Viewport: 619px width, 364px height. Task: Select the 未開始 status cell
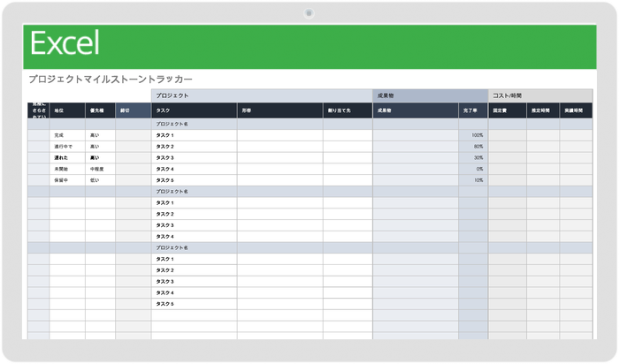[x=67, y=169]
